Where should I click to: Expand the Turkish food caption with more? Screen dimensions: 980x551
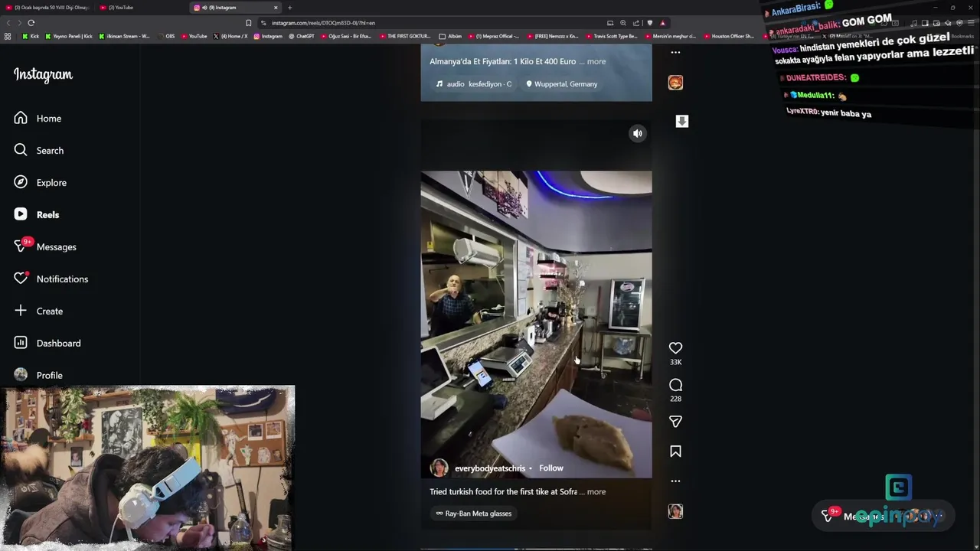coord(596,492)
